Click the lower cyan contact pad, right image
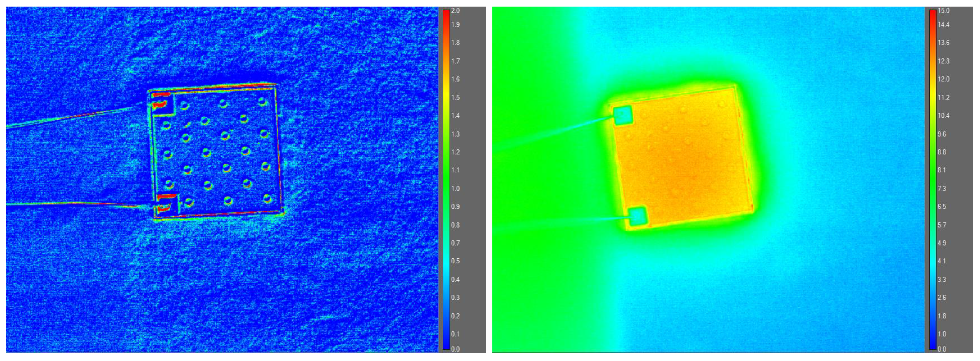Image resolution: width=980 pixels, height=361 pixels. tap(637, 216)
